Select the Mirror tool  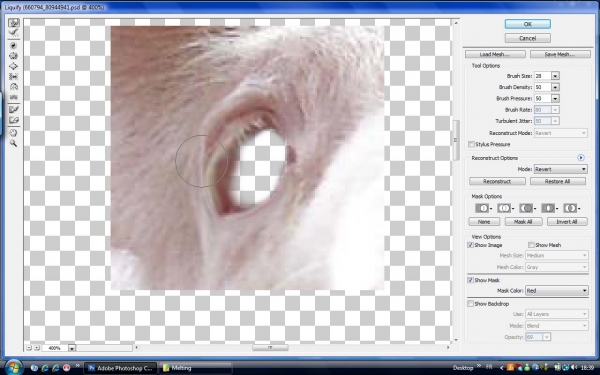pos(13,87)
